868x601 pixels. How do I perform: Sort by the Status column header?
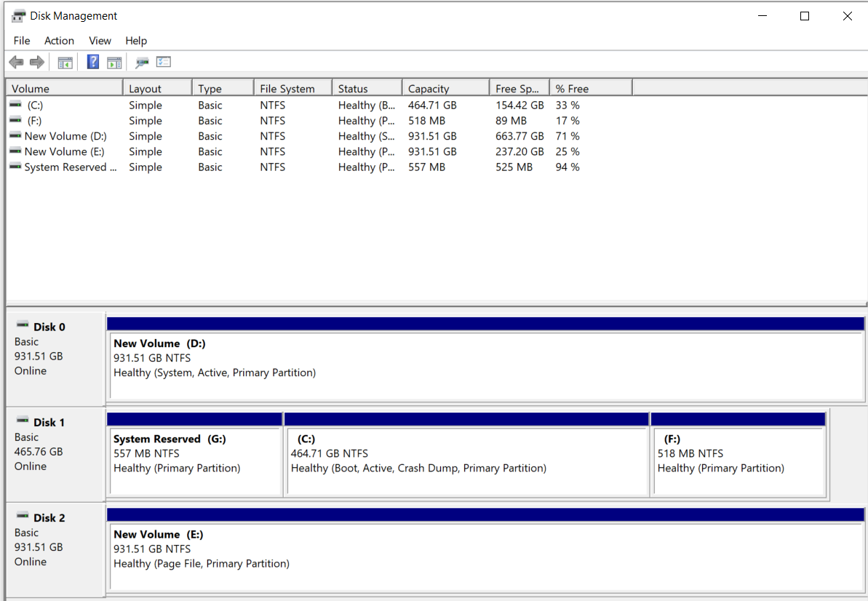[367, 89]
